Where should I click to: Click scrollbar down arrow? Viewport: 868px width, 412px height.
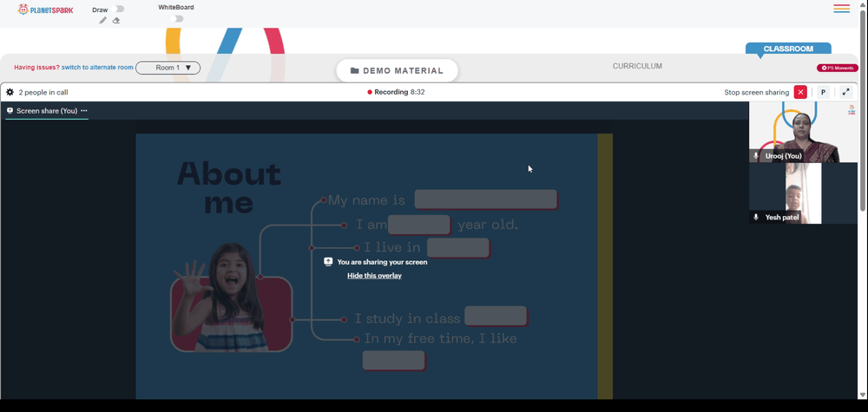coord(863,395)
